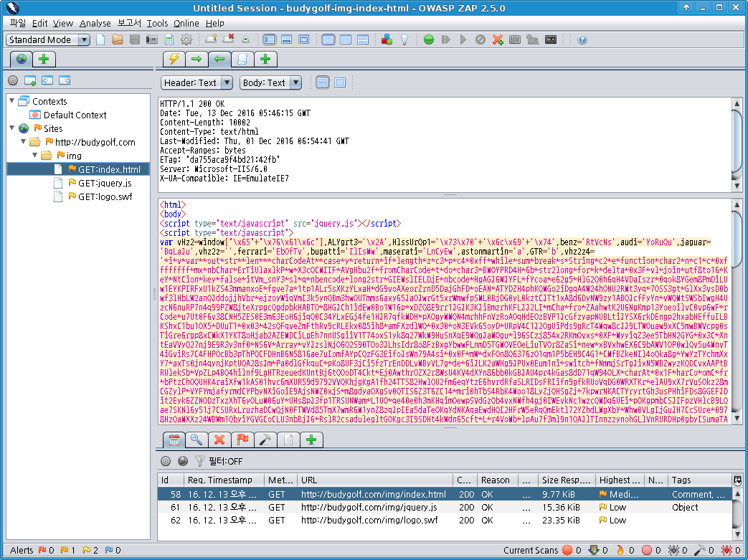Select GET:jquery.js in Sites tree
This screenshot has width=748, height=560.
pos(105,183)
